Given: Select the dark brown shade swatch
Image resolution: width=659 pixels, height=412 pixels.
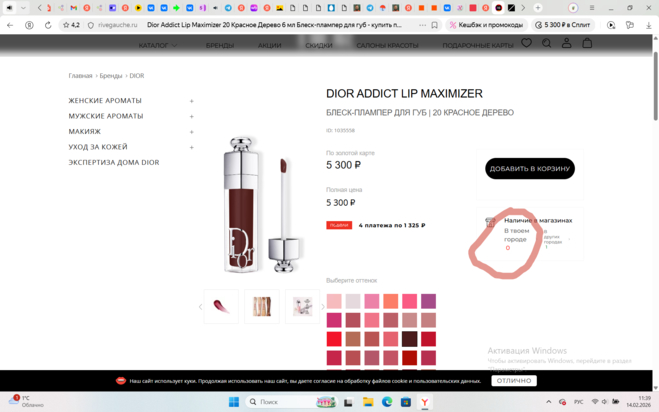Looking at the screenshot, I should pyautogui.click(x=408, y=339).
